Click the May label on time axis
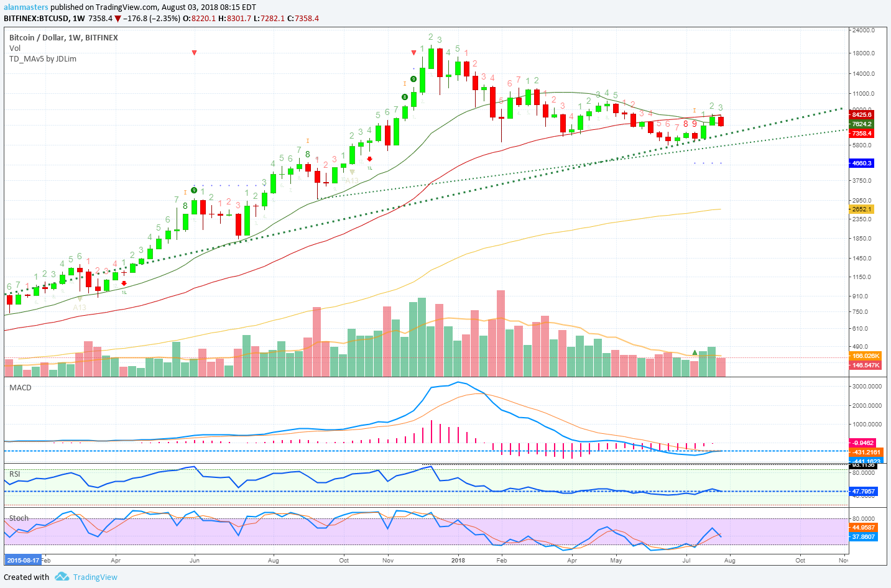891x588 pixels. (616, 560)
